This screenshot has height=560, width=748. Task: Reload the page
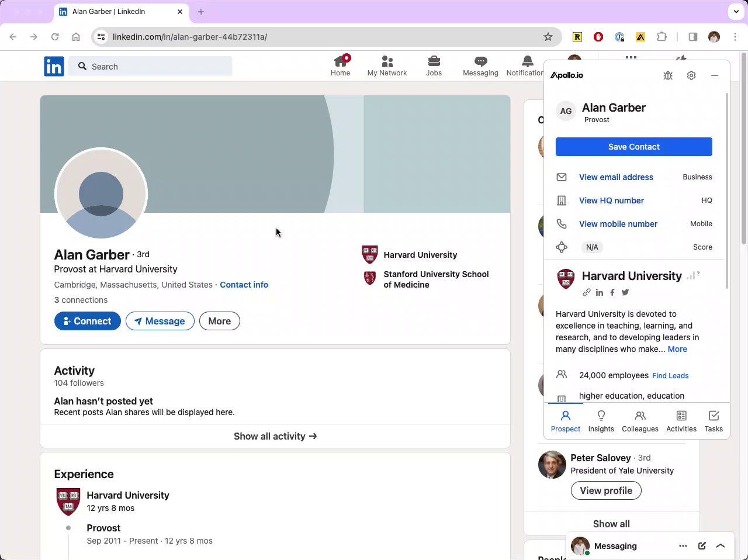pyautogui.click(x=55, y=37)
